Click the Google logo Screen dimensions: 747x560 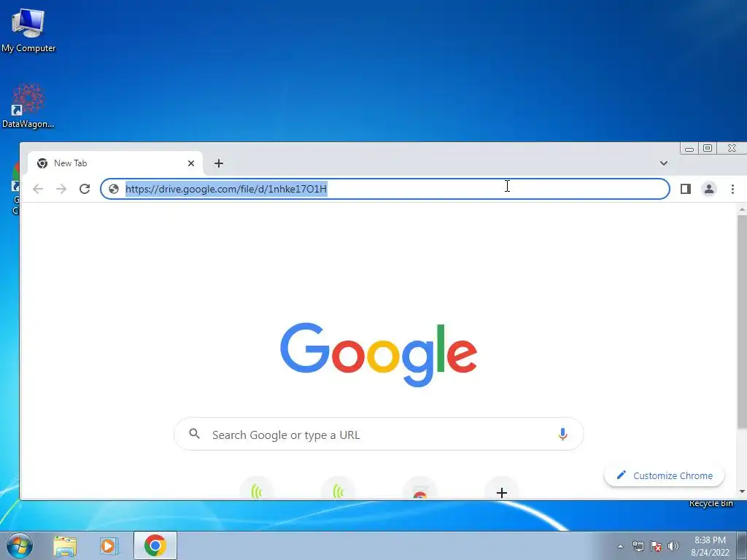379,354
